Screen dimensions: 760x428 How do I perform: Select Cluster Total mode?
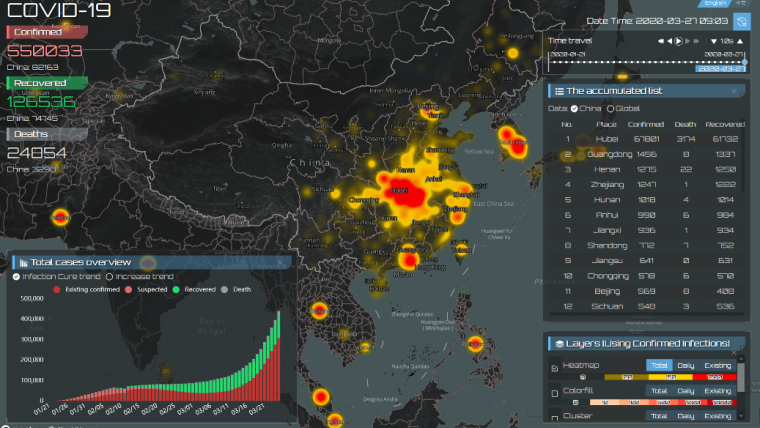coord(659,416)
